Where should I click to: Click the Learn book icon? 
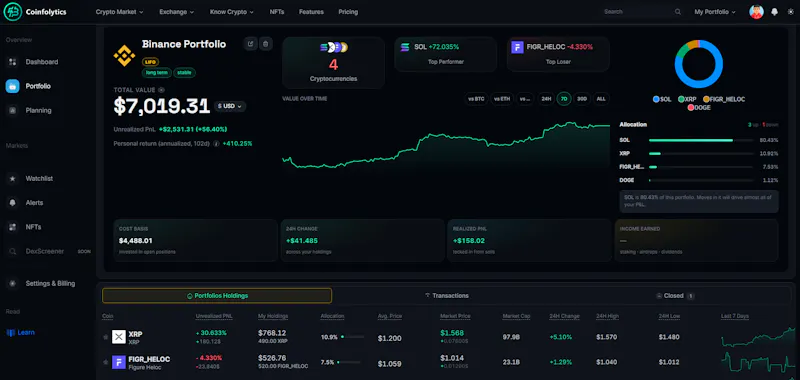[x=11, y=333]
